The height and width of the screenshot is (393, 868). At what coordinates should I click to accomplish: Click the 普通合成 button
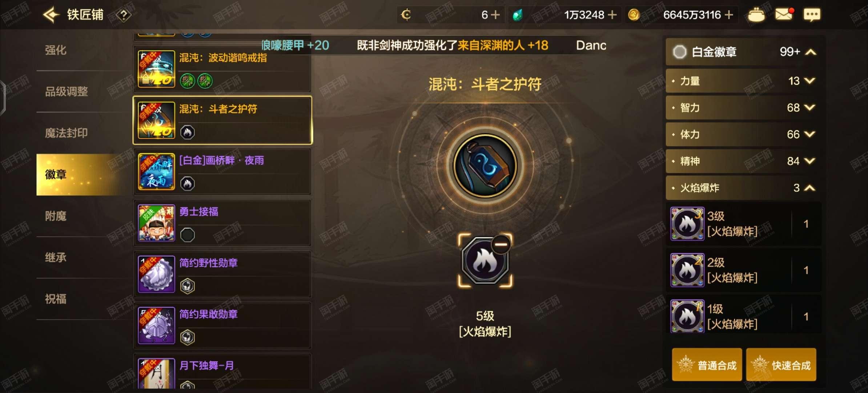pyautogui.click(x=707, y=365)
